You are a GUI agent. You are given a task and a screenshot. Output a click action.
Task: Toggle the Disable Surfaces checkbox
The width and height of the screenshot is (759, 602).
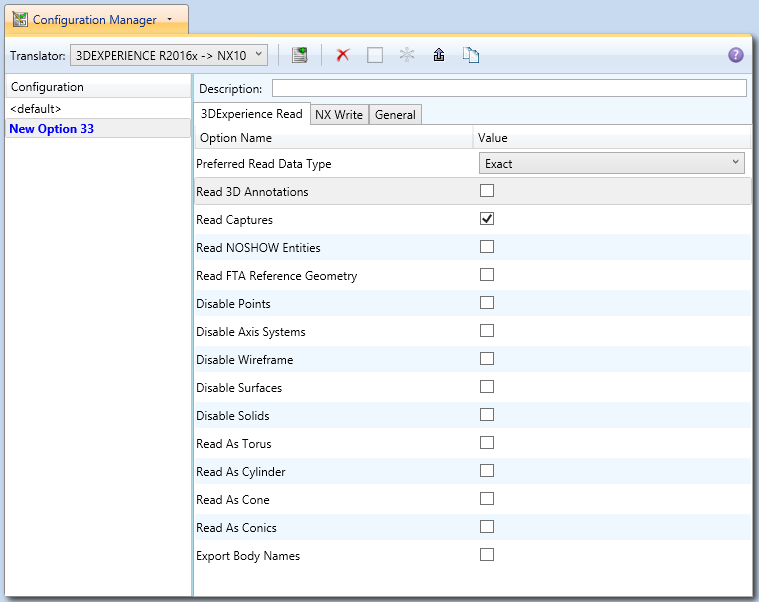(x=486, y=387)
